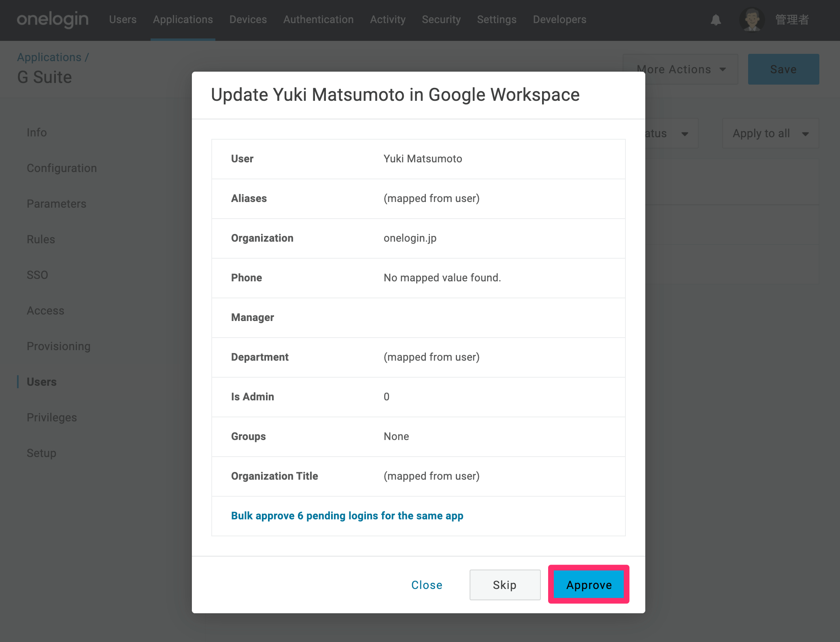The height and width of the screenshot is (642, 840).
Task: Click the Yuki Matsumoto user value
Action: [423, 159]
